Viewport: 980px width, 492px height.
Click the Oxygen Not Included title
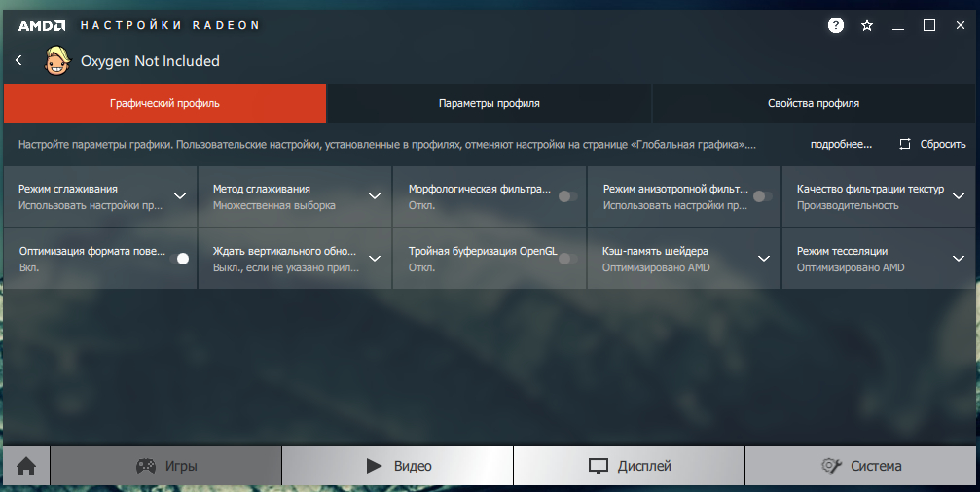(150, 61)
